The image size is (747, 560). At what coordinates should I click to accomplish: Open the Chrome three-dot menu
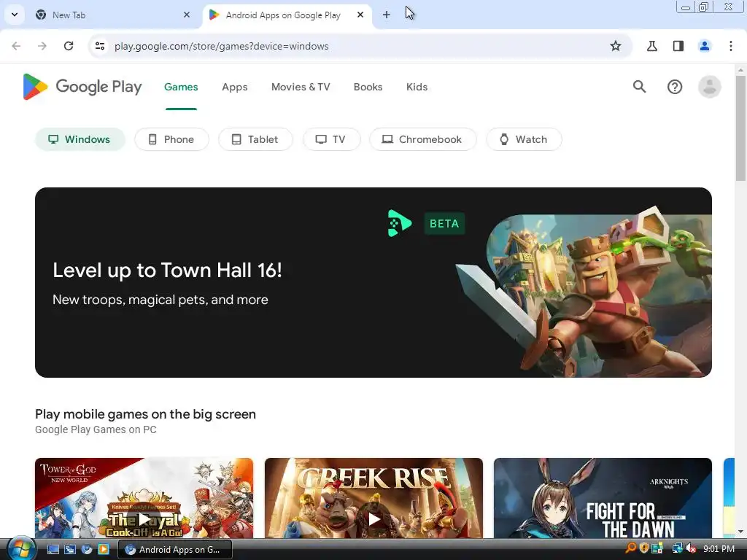point(731,46)
